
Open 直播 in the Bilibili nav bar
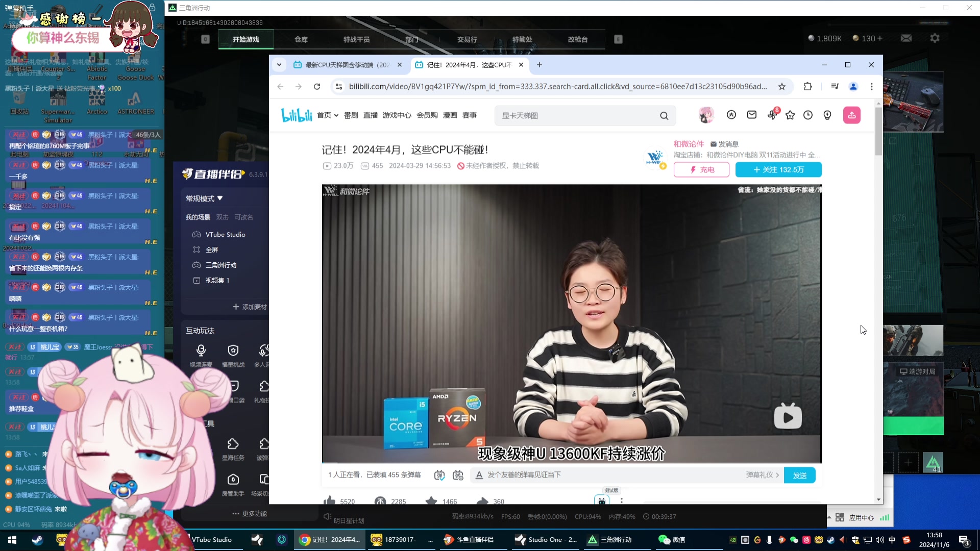click(x=371, y=115)
